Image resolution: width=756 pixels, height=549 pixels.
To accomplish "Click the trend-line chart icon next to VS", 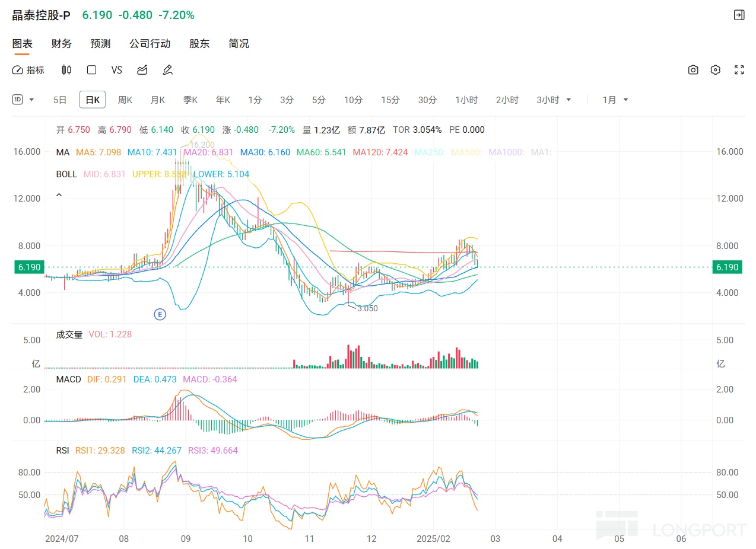I will tap(142, 70).
